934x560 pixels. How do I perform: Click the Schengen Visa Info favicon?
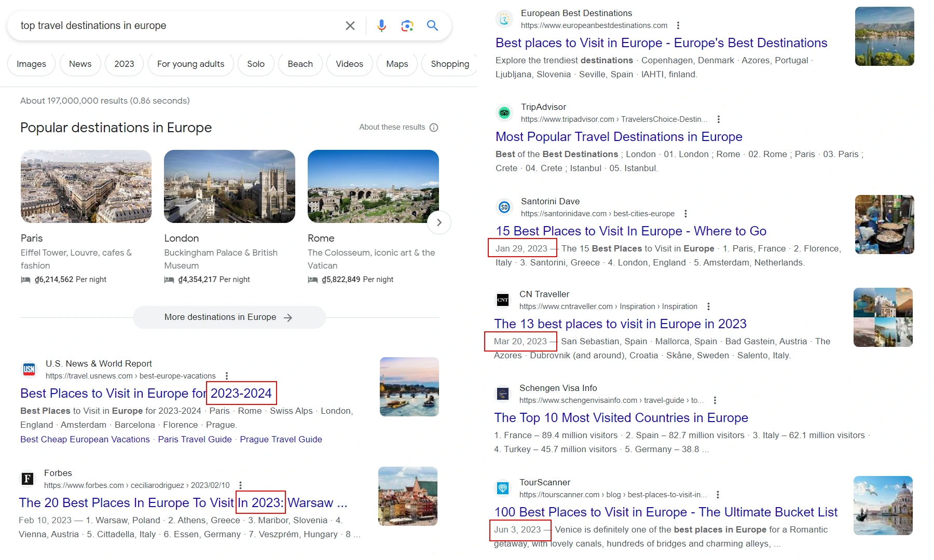coord(503,394)
